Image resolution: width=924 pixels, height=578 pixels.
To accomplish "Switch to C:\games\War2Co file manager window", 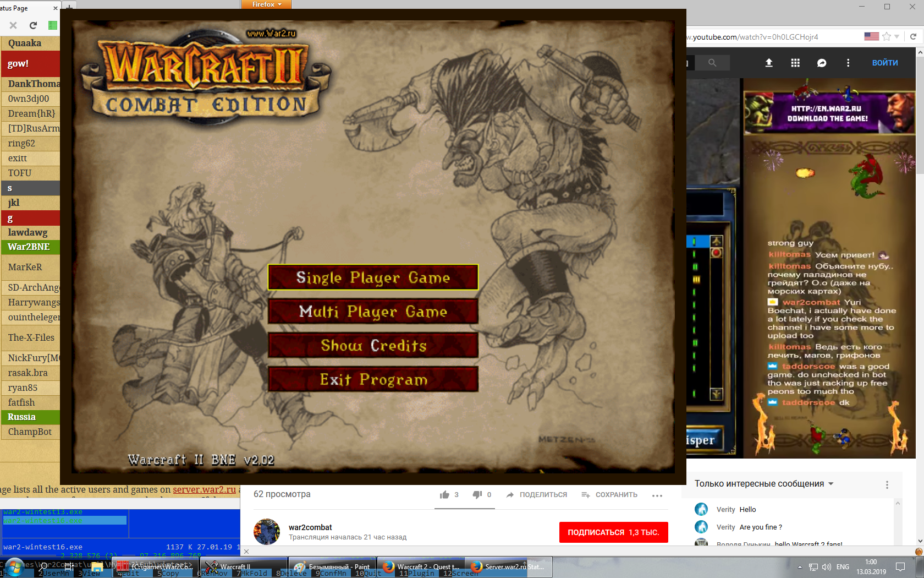I will 155,566.
